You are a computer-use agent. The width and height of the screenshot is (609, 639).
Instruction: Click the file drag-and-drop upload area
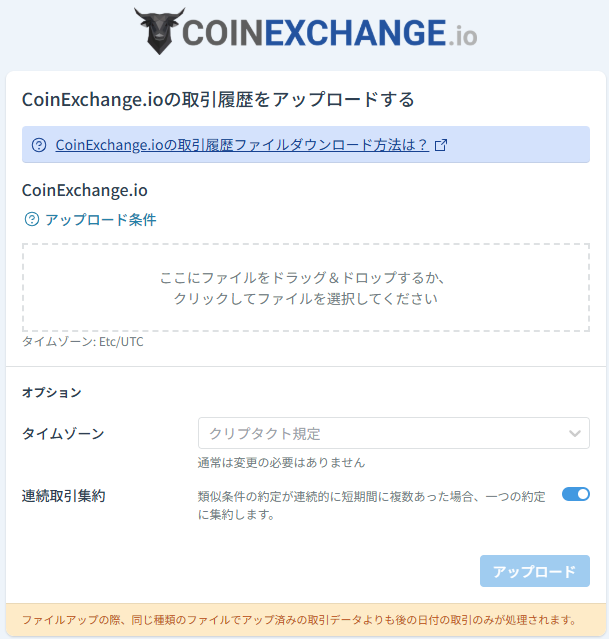(x=306, y=288)
